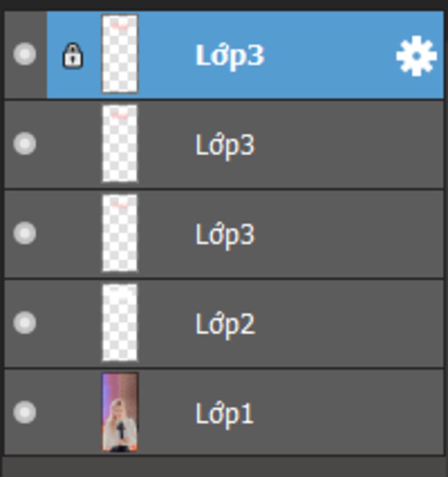The height and width of the screenshot is (477, 448).
Task: Select the unselected Lớp3 layer right below the highlighted one
Action: pyautogui.click(x=224, y=146)
